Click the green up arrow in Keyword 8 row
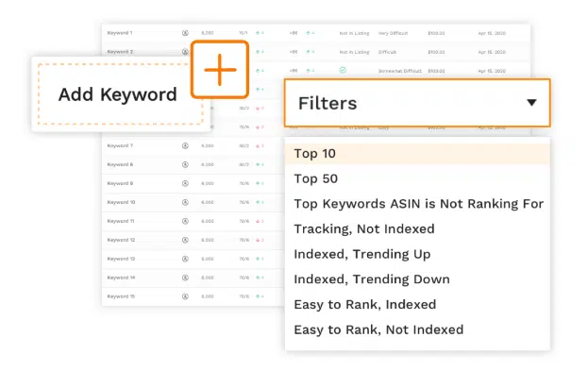The height and width of the screenshot is (371, 588). [x=258, y=164]
